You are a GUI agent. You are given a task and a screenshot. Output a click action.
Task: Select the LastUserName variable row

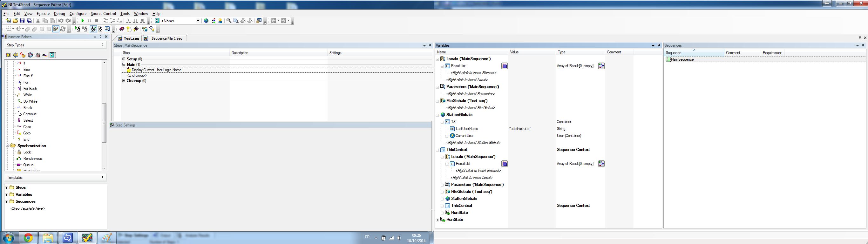point(466,129)
